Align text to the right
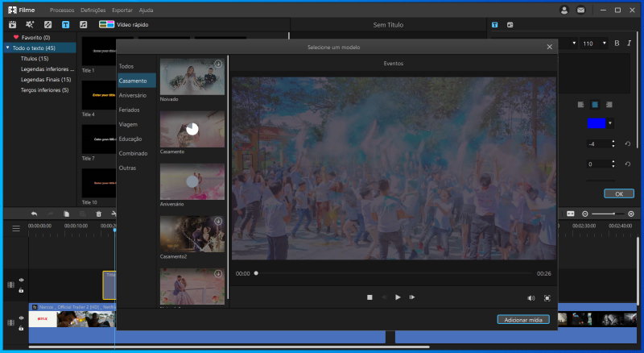Viewport: 644px width, 353px height. coord(609,105)
